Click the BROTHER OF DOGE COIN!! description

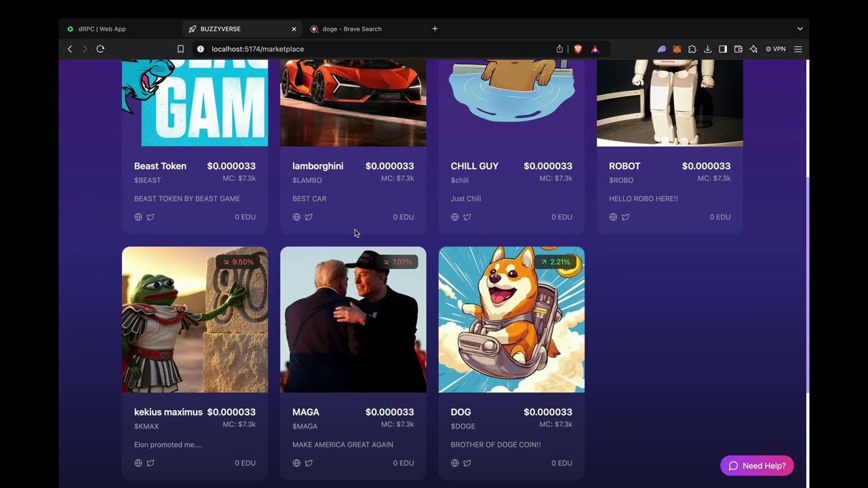[x=496, y=445]
